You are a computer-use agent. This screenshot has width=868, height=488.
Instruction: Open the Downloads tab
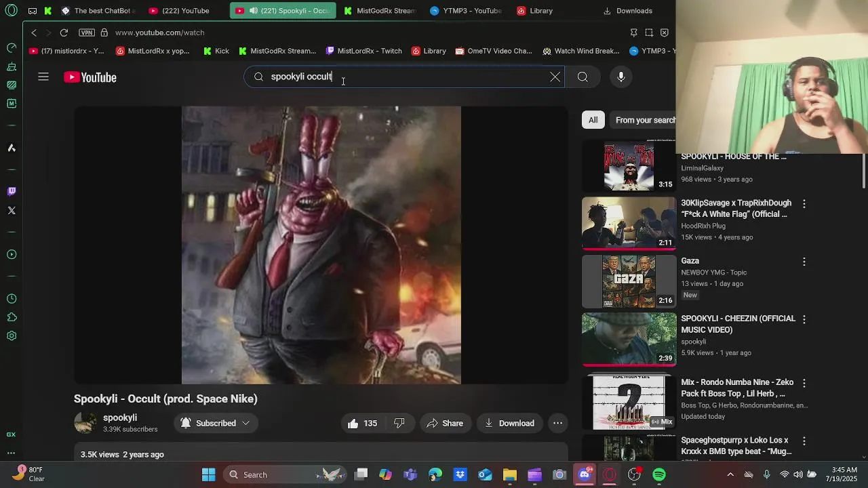point(628,11)
